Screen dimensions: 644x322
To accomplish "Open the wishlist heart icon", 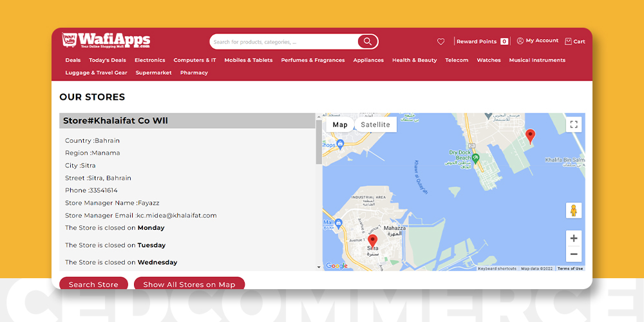I will click(440, 41).
